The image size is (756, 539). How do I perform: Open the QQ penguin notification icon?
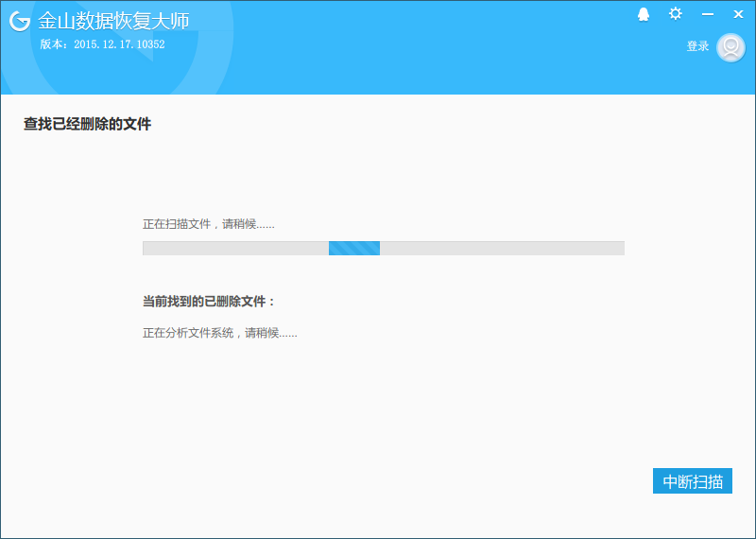click(x=644, y=14)
